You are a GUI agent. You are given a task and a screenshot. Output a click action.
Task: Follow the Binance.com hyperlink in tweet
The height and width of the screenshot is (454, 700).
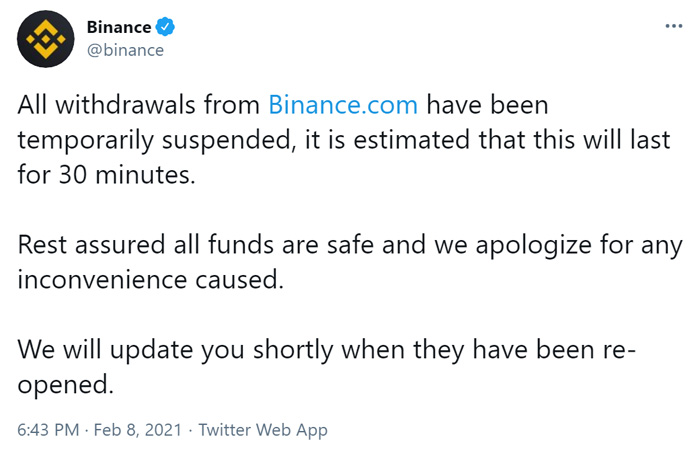343,104
